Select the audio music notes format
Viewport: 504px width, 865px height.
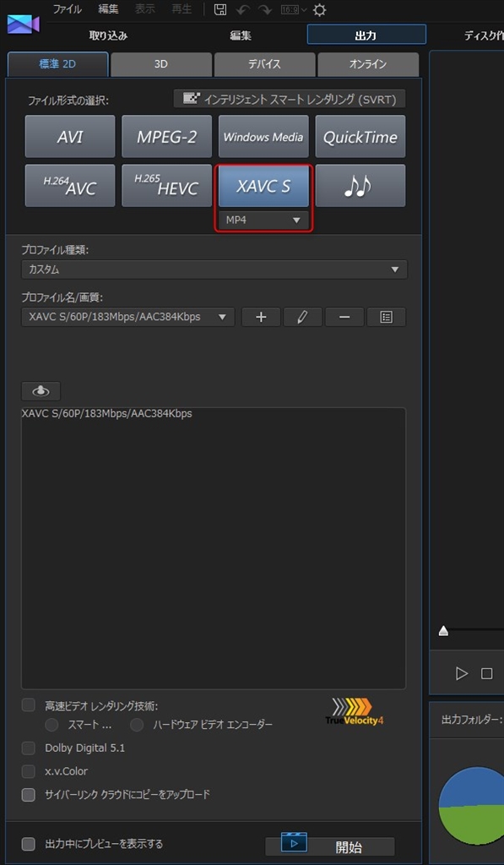[360, 186]
